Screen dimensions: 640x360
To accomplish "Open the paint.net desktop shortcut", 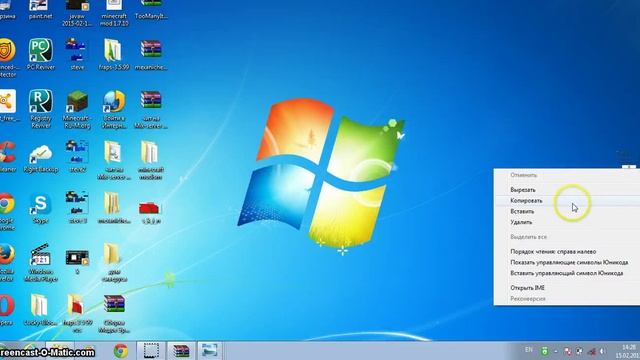I will [x=40, y=9].
